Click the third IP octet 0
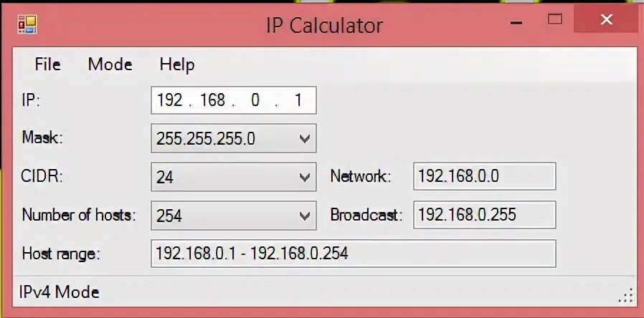The width and height of the screenshot is (644, 318). 255,100
